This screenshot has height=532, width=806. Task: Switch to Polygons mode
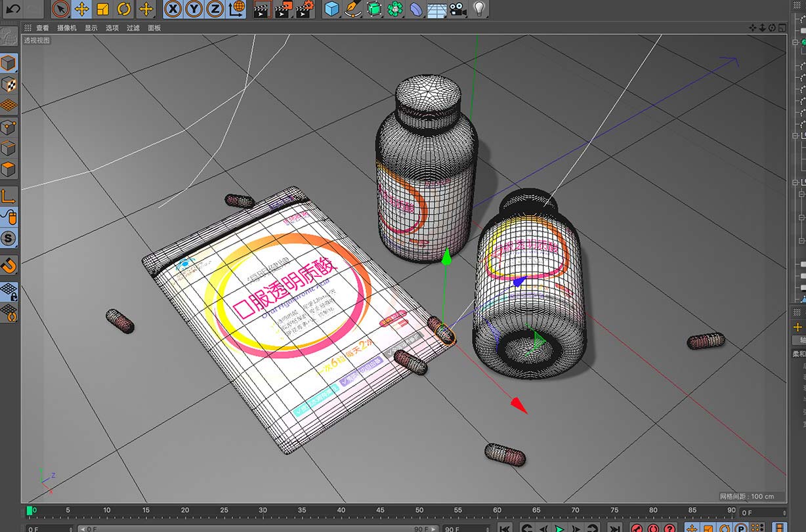point(9,169)
